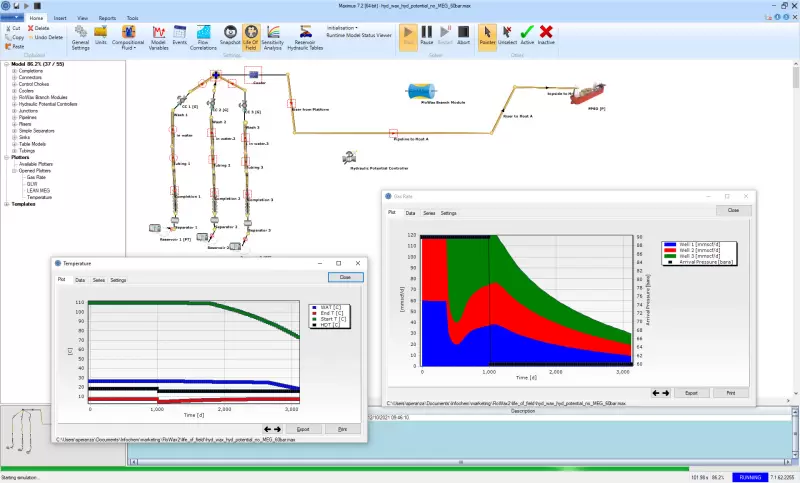Open Series tab in Gas Rate window
The height and width of the screenshot is (483, 800).
coord(429,213)
